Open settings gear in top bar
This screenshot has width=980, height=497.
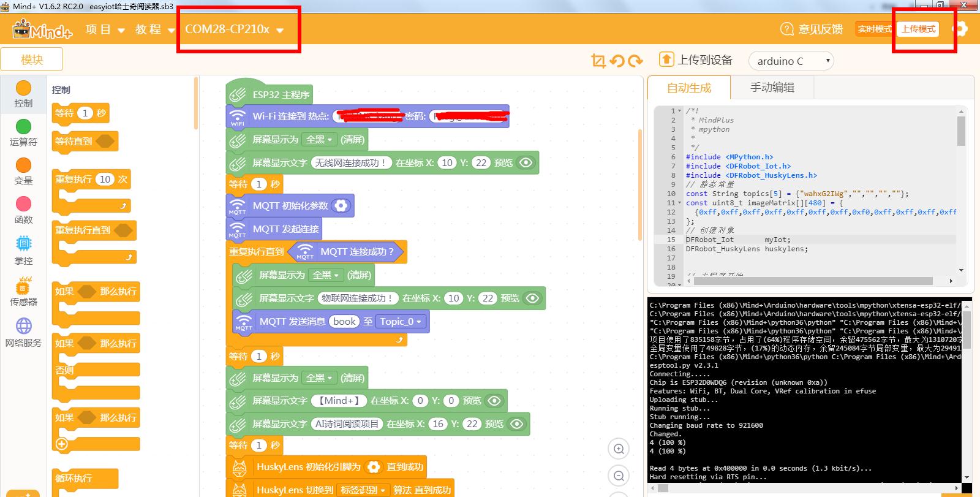pyautogui.click(x=962, y=29)
